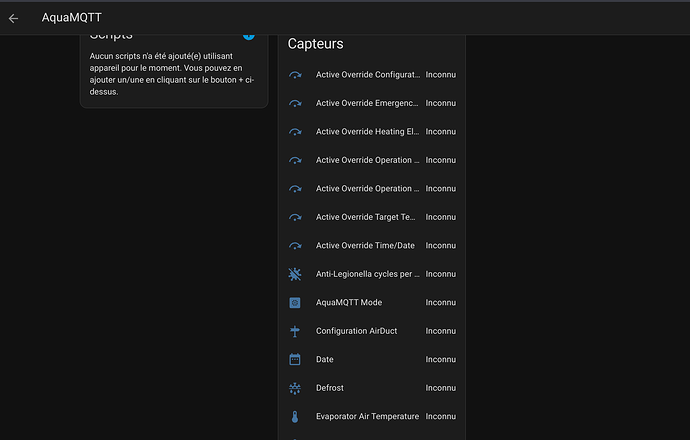
Task: Click the Active Override Configuration gauge icon
Action: point(295,75)
